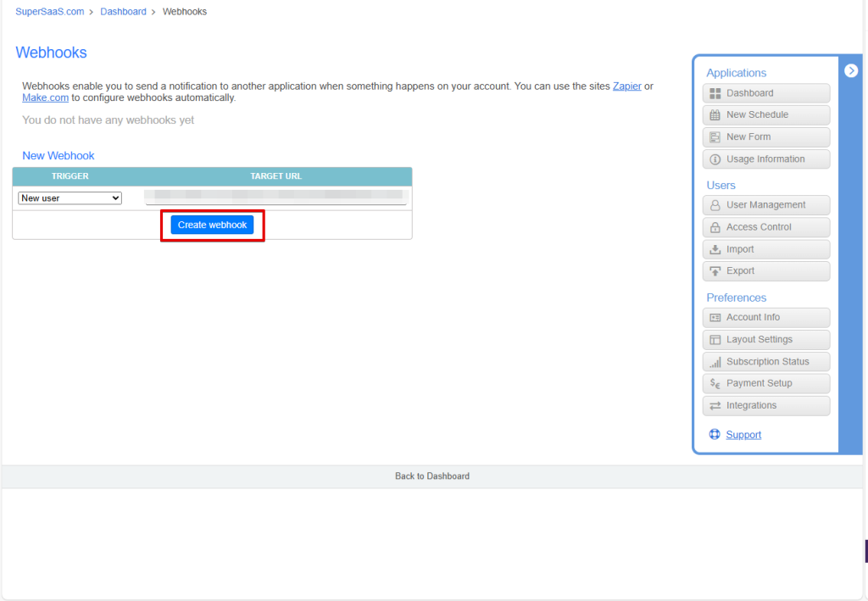868x601 pixels.
Task: Click the New Form icon
Action: (715, 137)
